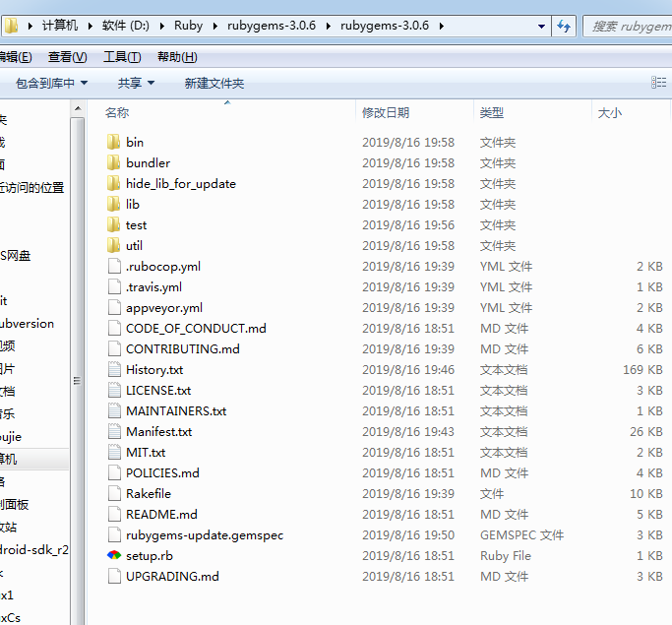The image size is (672, 625).
Task: Expand the arrow after first rubygems-3.0.6 in path
Action: 329,26
